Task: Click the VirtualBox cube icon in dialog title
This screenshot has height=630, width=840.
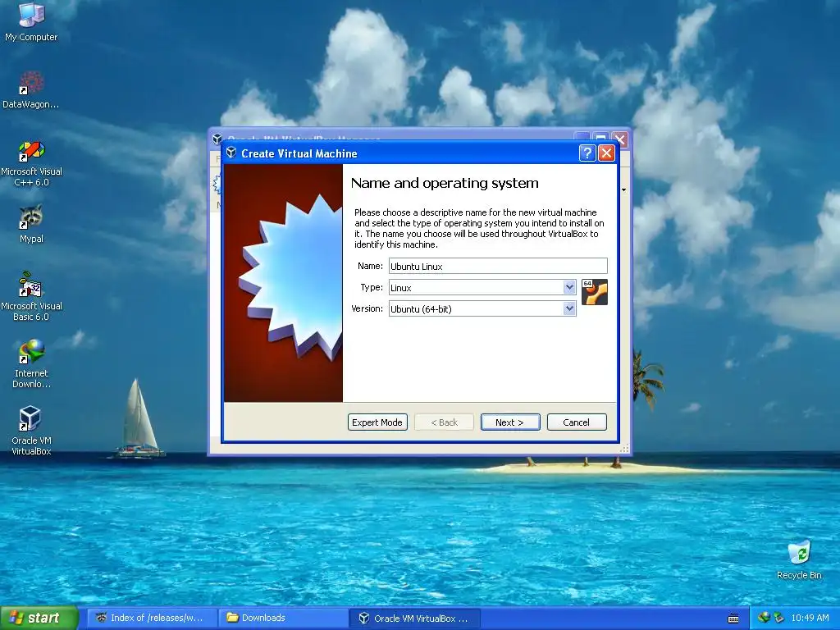Action: [x=231, y=153]
